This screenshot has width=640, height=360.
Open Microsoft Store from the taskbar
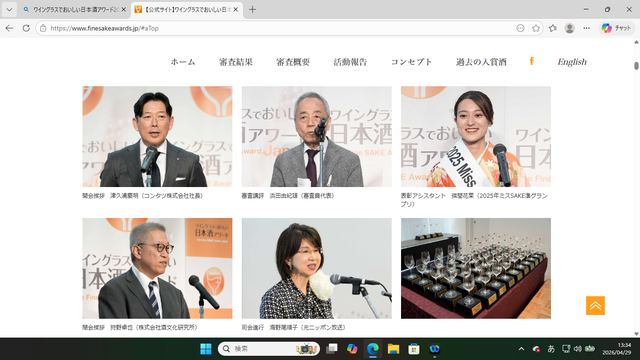413,349
